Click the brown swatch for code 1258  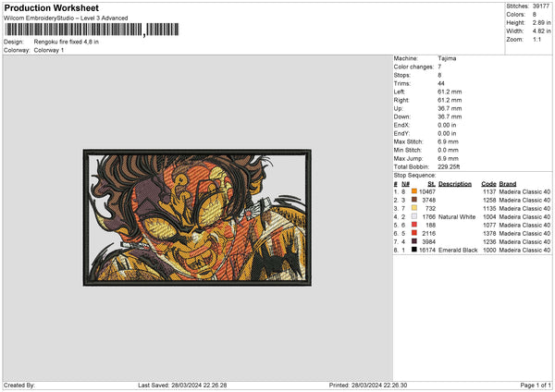(x=413, y=200)
